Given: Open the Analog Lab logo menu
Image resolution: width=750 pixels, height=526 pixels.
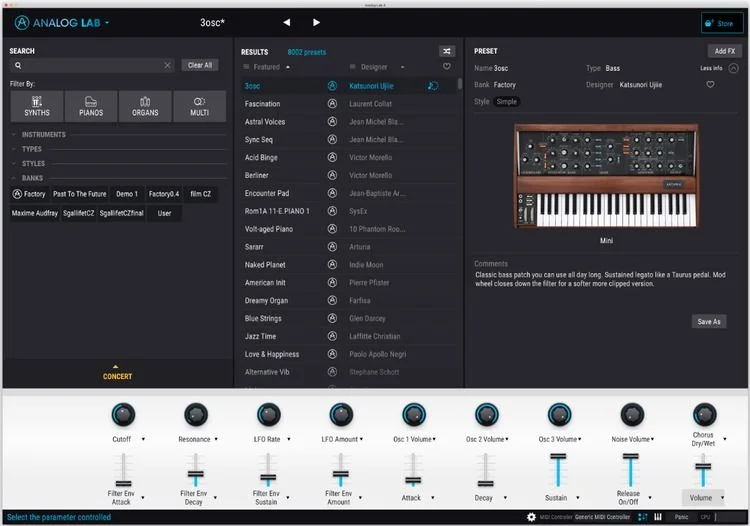Looking at the screenshot, I should coord(62,22).
